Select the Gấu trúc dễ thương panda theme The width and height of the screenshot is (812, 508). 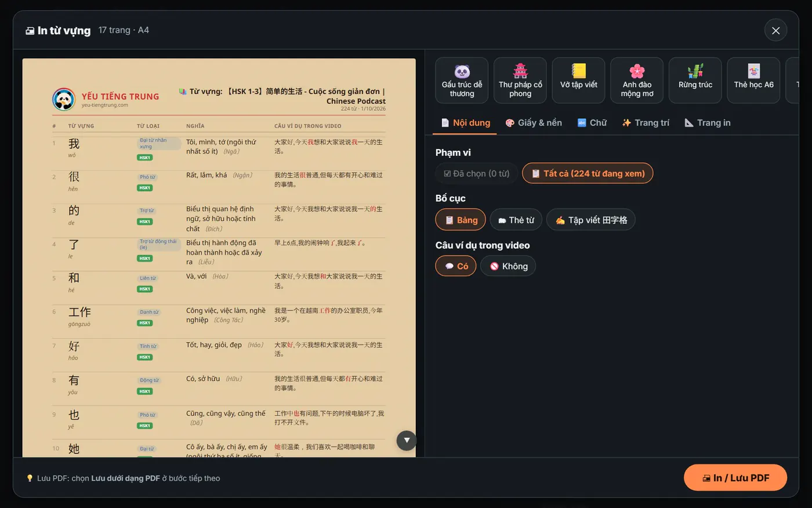(x=462, y=81)
